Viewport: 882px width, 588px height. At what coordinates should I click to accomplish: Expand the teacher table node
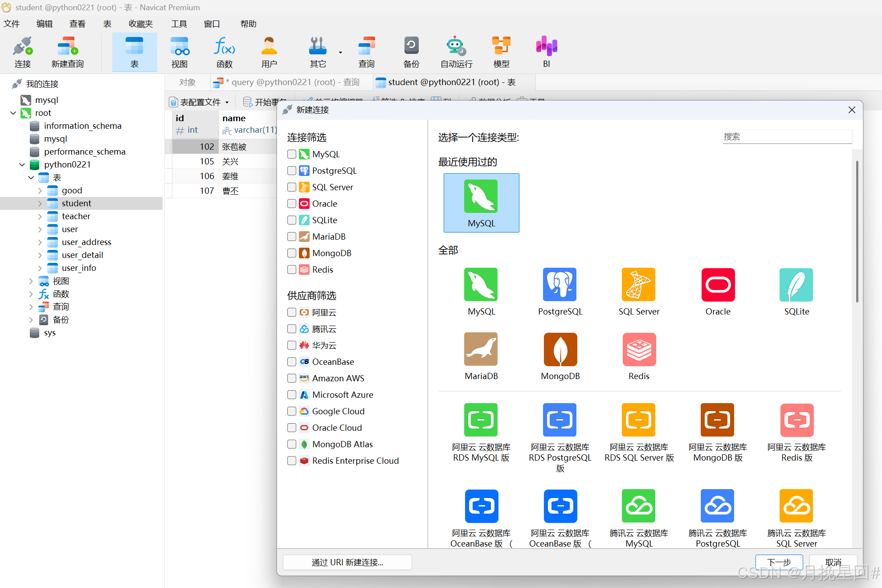tap(40, 216)
